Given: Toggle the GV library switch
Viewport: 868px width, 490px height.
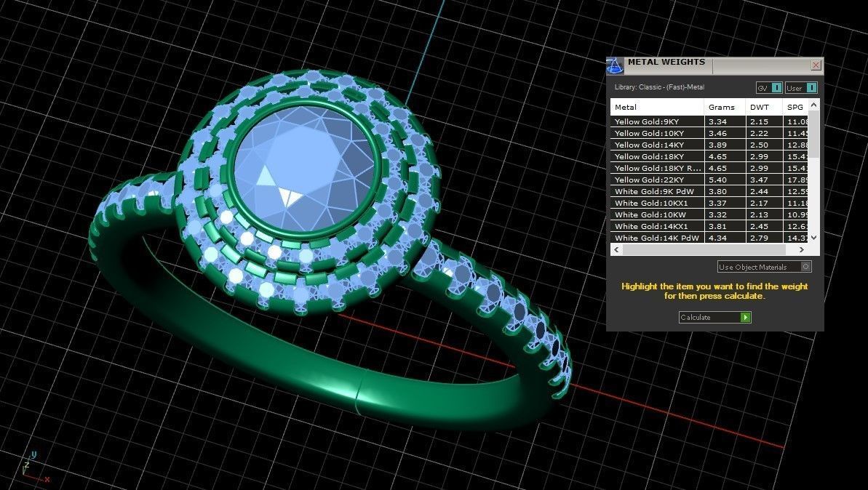Looking at the screenshot, I should [x=769, y=88].
